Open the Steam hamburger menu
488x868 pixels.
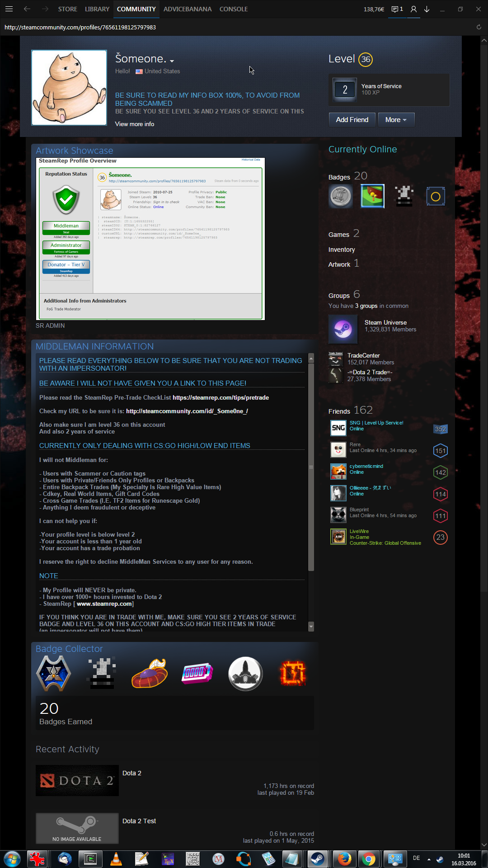tap(9, 9)
